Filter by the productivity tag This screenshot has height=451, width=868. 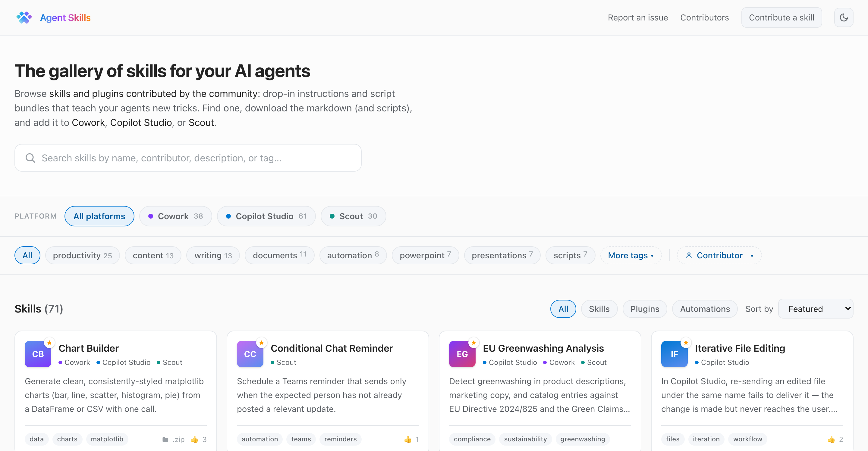(82, 255)
